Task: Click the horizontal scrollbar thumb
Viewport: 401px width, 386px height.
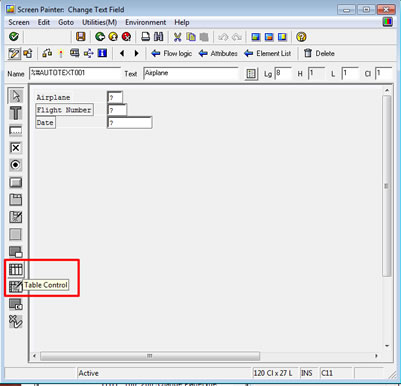Action: (150, 356)
